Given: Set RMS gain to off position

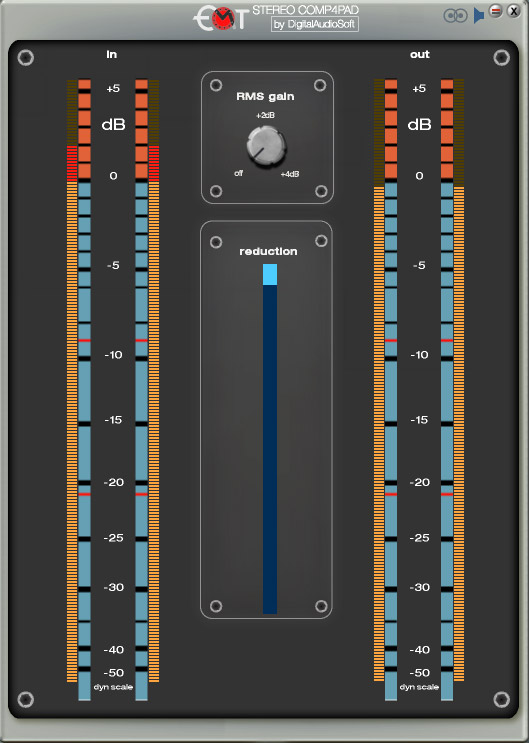Looking at the screenshot, I should [x=238, y=173].
